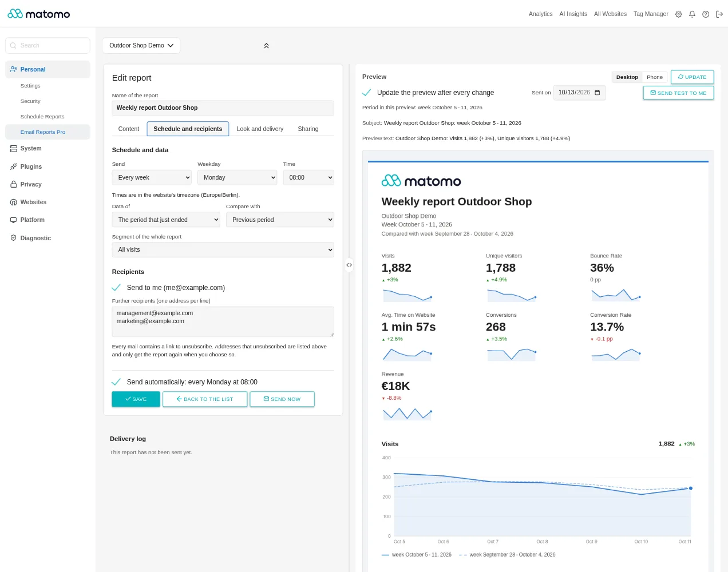Click Send test to me button

click(679, 93)
